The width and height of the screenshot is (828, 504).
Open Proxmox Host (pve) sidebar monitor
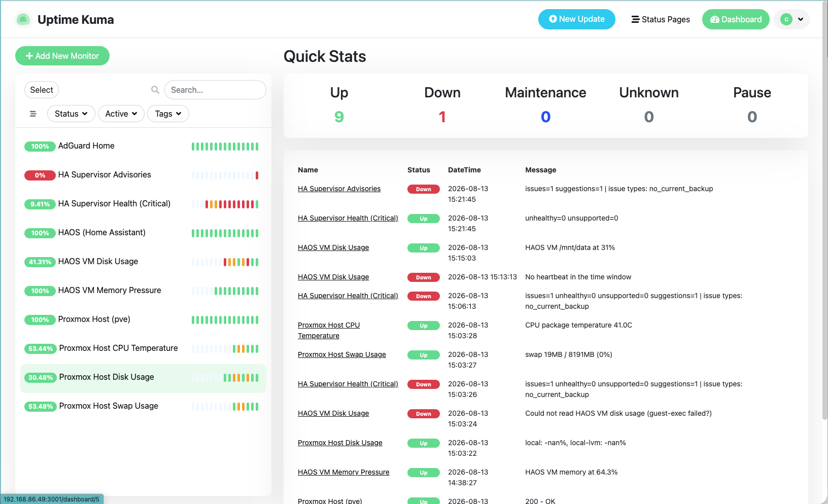point(143,320)
